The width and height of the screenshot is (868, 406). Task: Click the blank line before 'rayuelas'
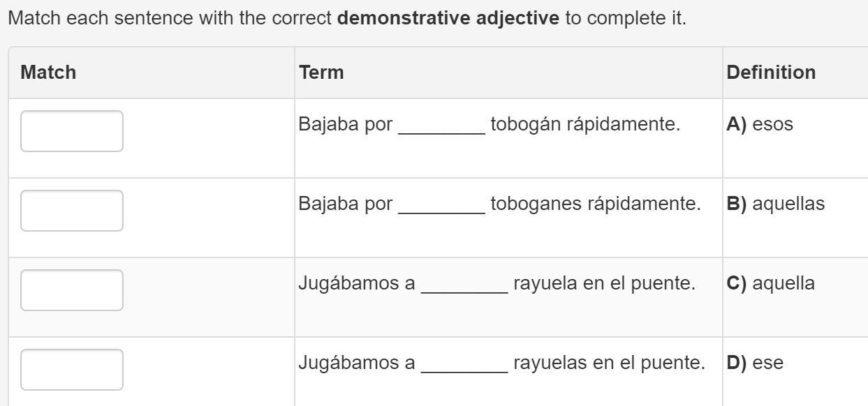[464, 366]
